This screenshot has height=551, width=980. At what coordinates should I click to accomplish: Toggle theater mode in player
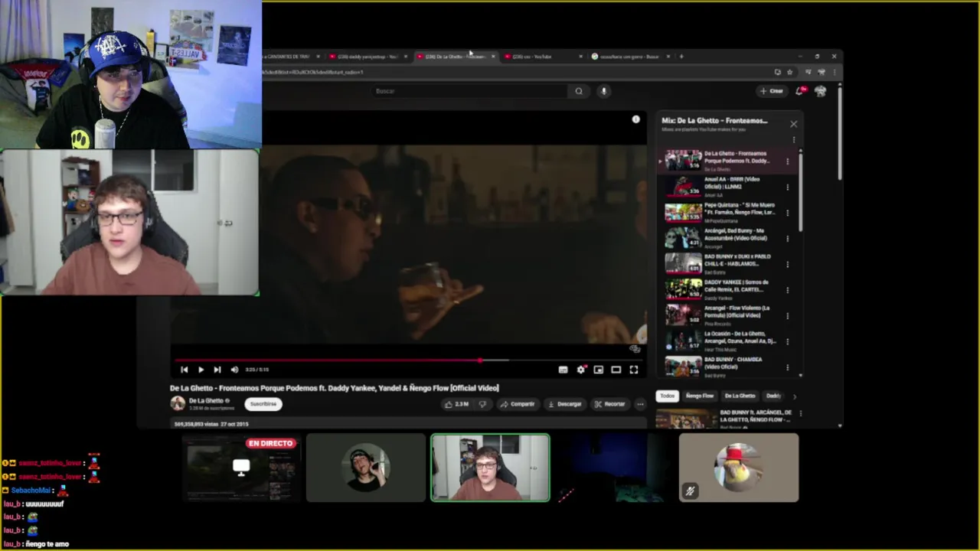point(616,370)
